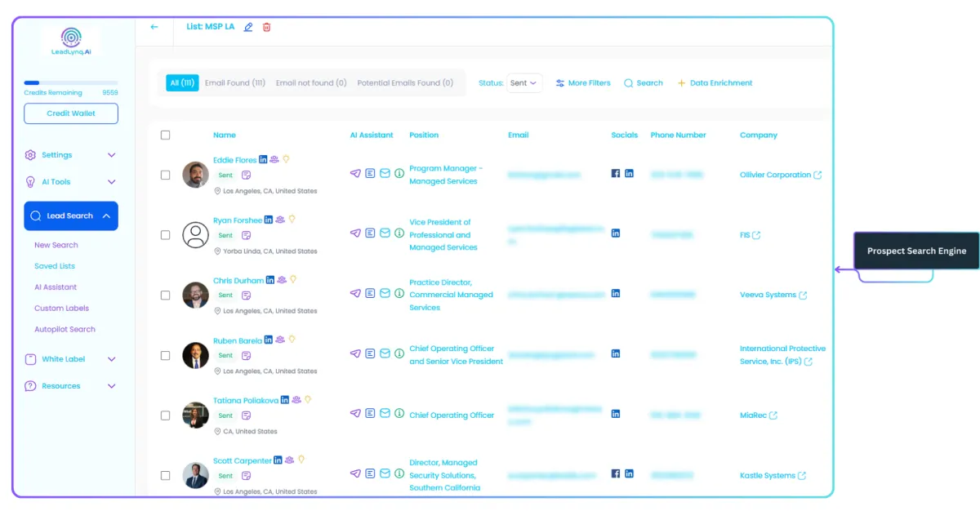
Task: Click the Search button in the filter bar
Action: pos(644,82)
